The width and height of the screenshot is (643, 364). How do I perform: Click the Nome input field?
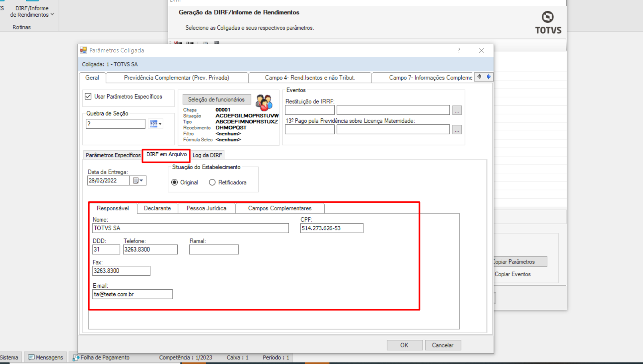pos(191,228)
